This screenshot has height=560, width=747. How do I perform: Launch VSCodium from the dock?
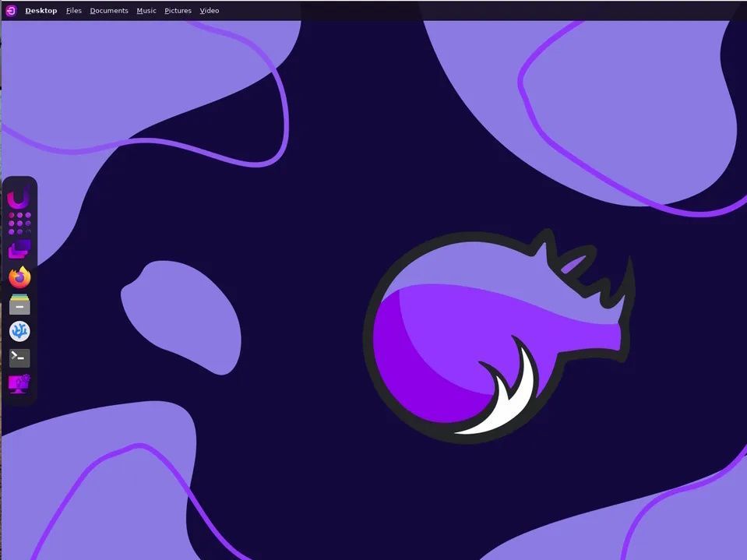coord(19,332)
